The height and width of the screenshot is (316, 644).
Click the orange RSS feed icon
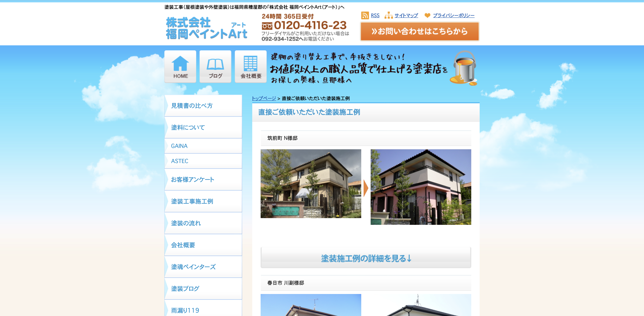click(365, 15)
